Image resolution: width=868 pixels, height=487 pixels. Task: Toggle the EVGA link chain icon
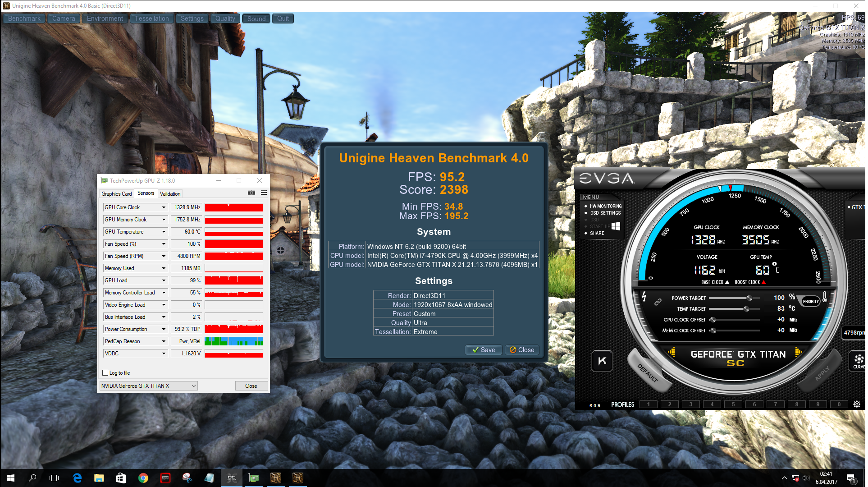click(658, 302)
